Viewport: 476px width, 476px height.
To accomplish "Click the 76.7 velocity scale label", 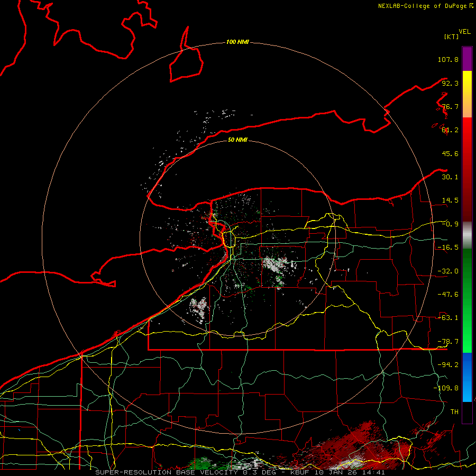I will tap(450, 106).
